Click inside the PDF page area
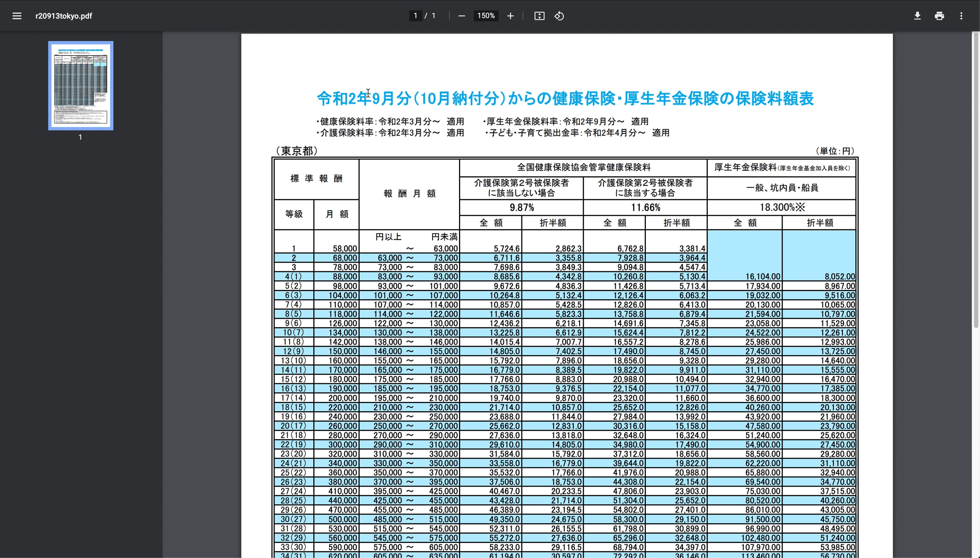 point(543,310)
